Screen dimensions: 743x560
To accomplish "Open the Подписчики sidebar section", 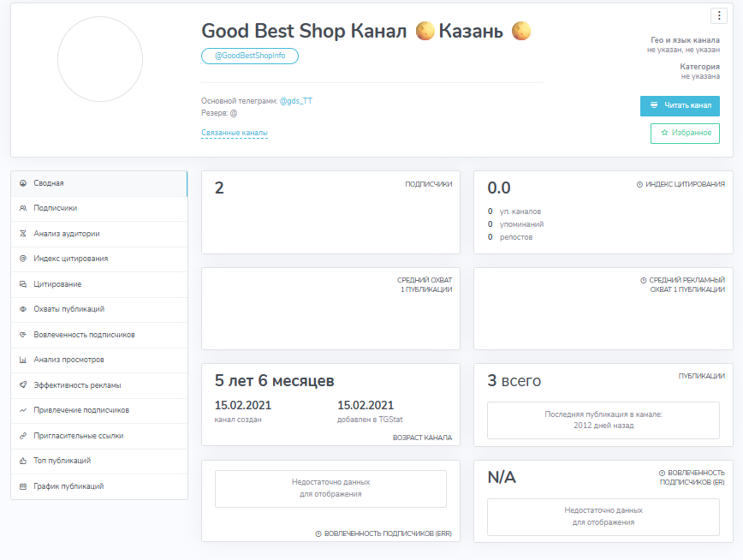I will tap(99, 208).
